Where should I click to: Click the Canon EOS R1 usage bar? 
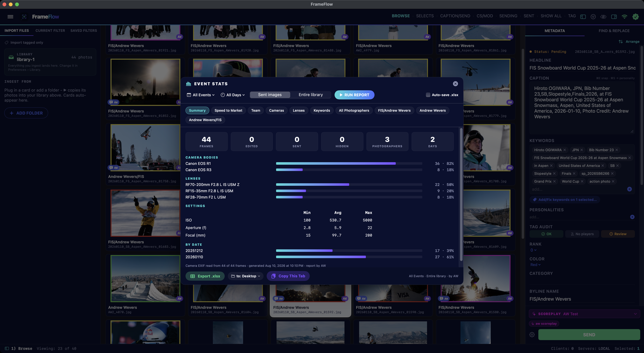(x=349, y=163)
